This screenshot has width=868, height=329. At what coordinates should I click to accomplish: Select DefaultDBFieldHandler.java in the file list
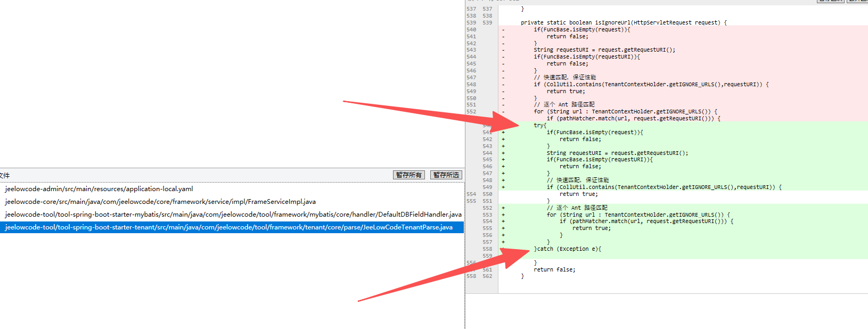[x=233, y=215]
